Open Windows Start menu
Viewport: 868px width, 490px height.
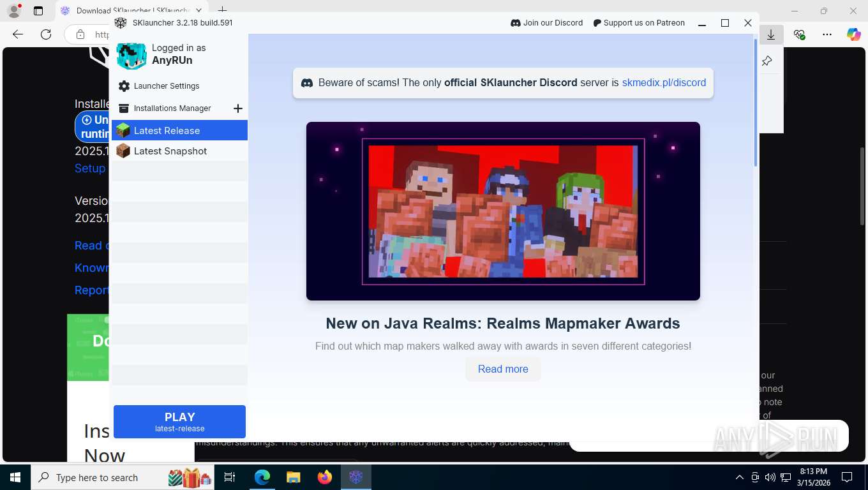point(15,477)
